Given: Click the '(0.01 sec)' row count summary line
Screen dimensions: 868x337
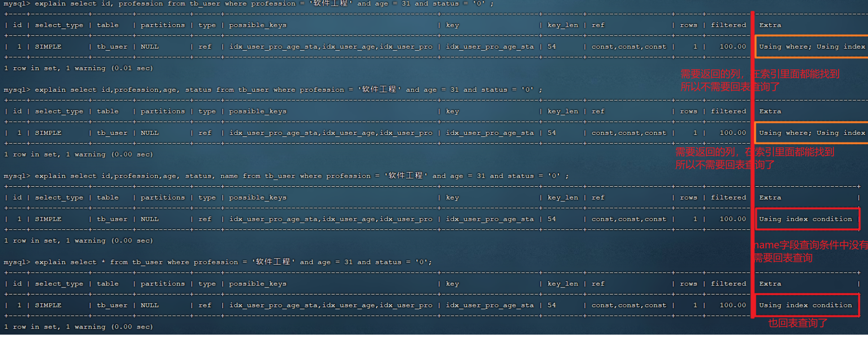Looking at the screenshot, I should (78, 68).
